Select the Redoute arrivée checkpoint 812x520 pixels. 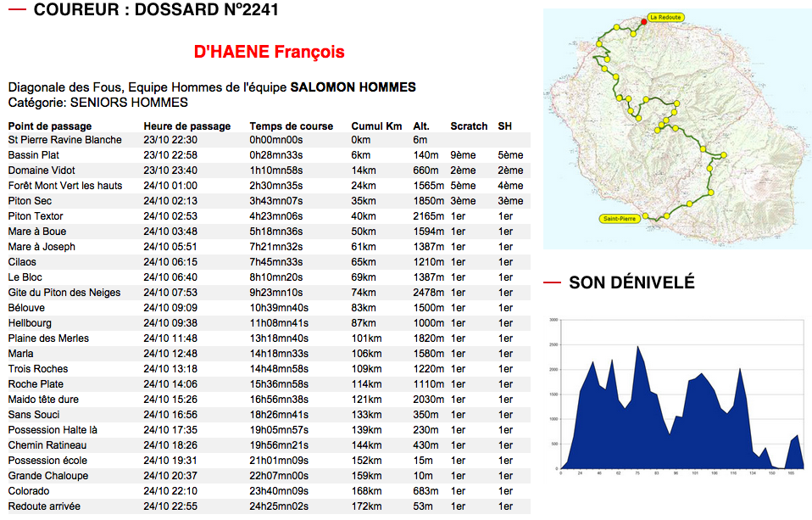pos(44,506)
